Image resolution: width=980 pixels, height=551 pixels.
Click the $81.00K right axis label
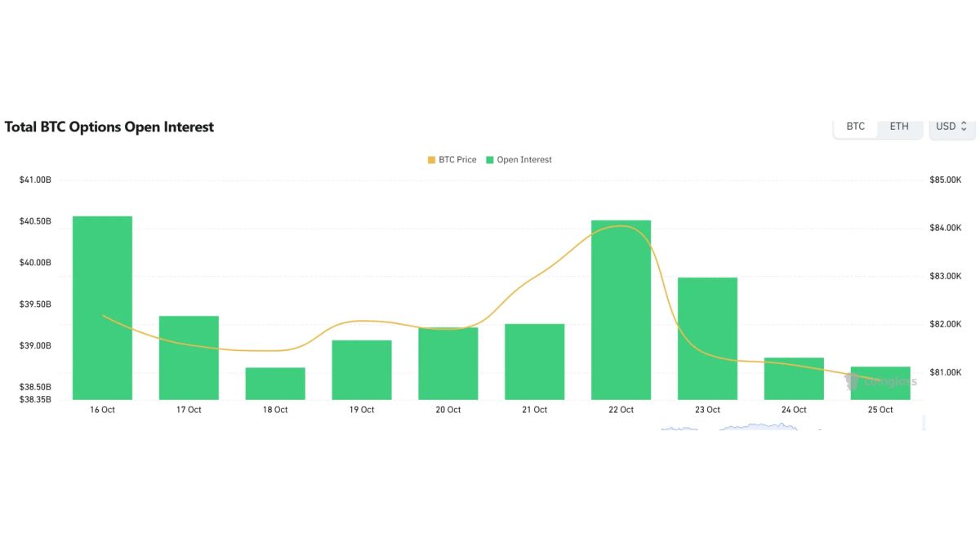946,372
